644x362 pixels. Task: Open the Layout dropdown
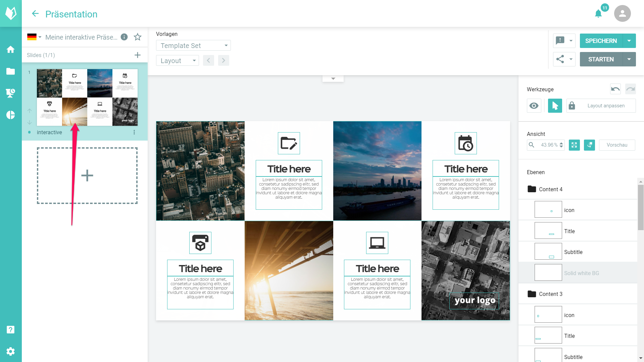click(178, 60)
